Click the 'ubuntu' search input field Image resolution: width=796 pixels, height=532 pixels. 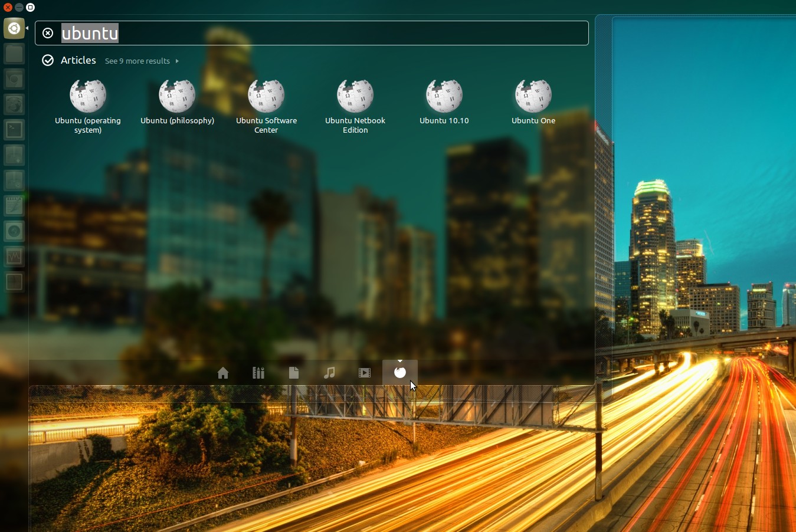click(x=312, y=33)
